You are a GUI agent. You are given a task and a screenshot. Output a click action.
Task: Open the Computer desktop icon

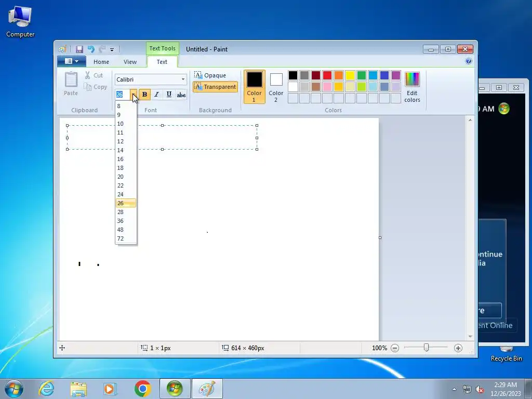click(20, 21)
